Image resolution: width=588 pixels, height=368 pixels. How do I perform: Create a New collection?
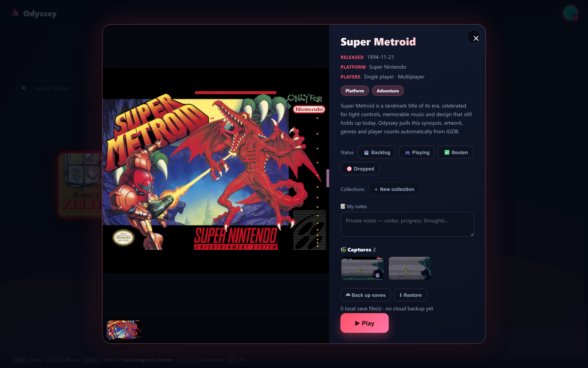[394, 189]
